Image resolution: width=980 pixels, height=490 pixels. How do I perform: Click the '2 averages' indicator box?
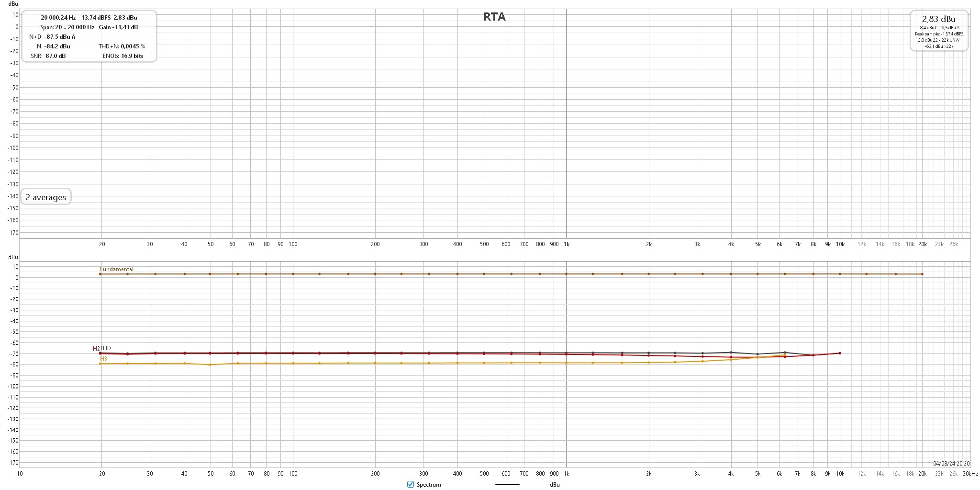tap(46, 197)
